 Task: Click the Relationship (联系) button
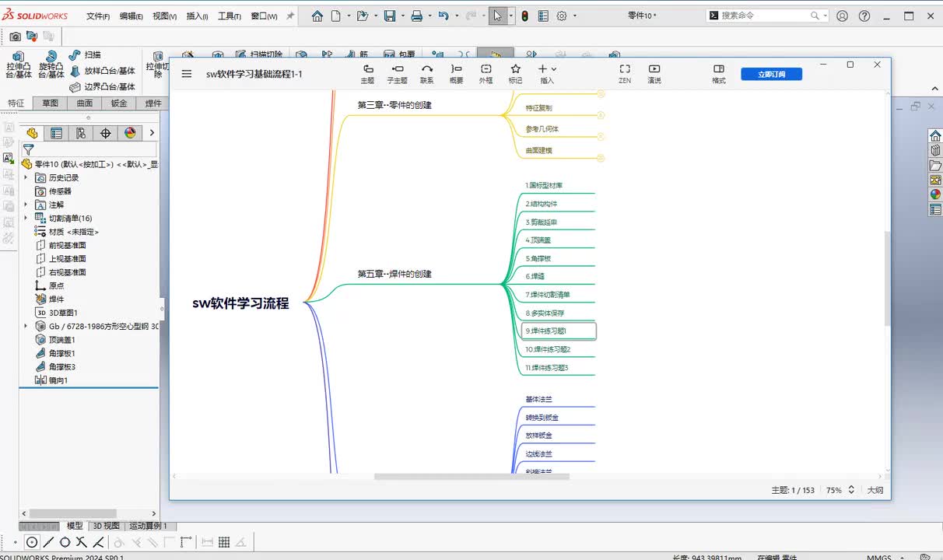pos(427,74)
